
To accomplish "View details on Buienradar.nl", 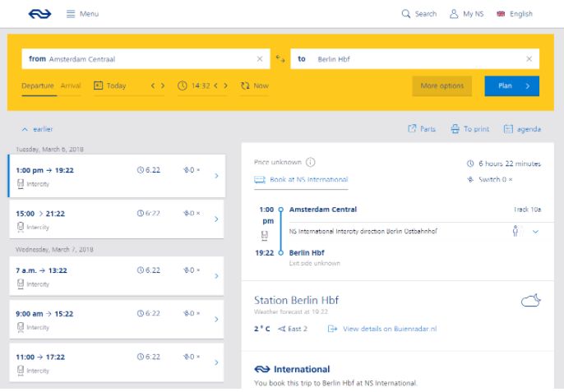I will (x=390, y=329).
